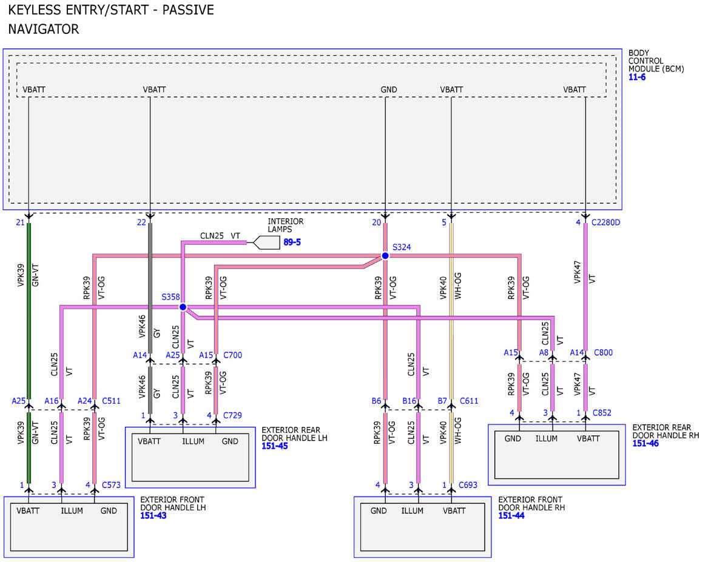The width and height of the screenshot is (728, 562).
Task: Select the S358 splice junction dot
Action: click(x=183, y=307)
